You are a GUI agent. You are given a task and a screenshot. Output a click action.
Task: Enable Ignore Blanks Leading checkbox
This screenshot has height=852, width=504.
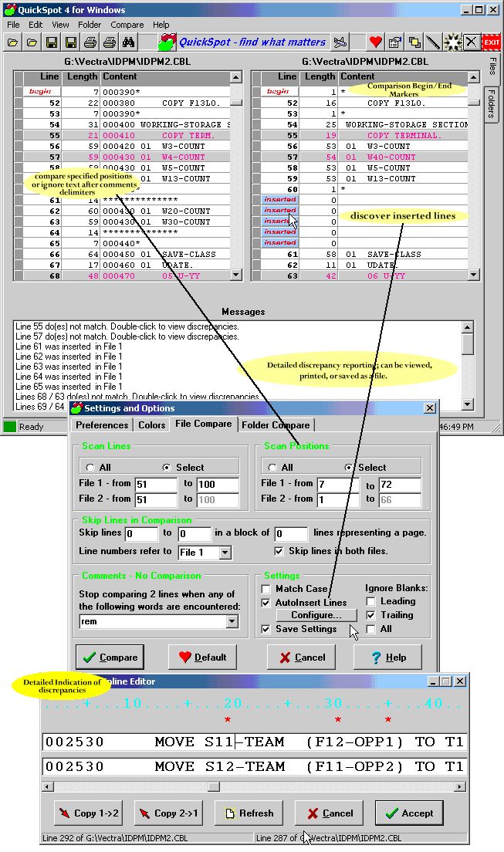[370, 601]
